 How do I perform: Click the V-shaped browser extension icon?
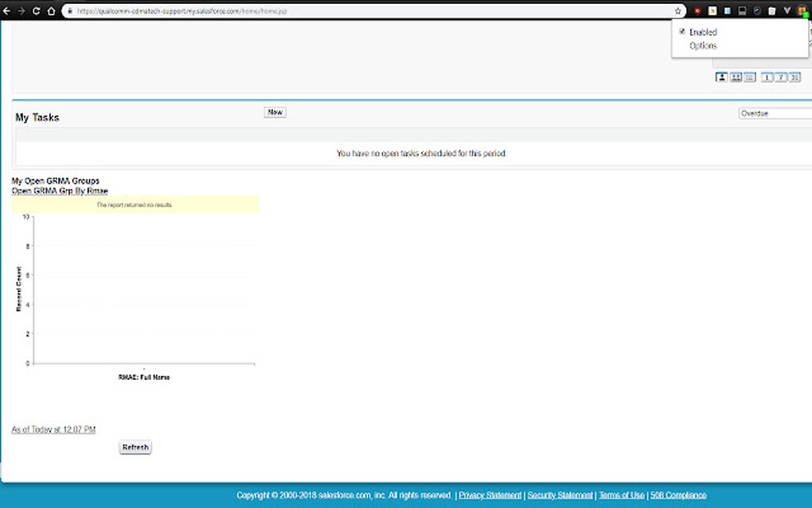point(787,10)
